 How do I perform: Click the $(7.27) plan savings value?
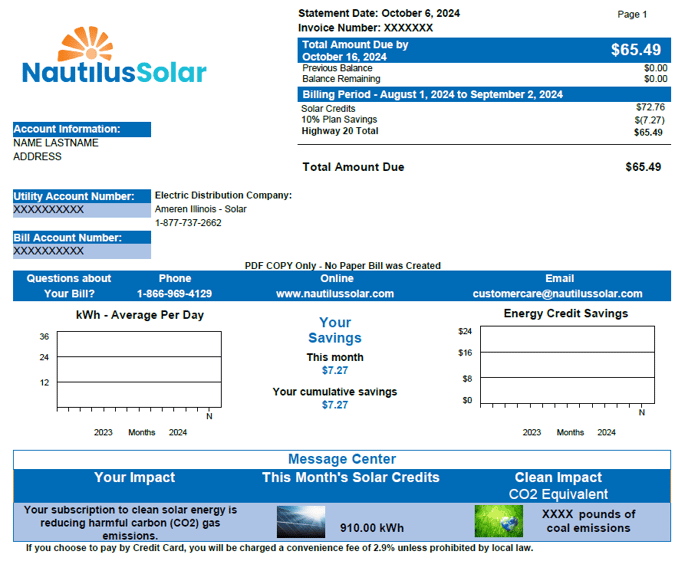649,120
